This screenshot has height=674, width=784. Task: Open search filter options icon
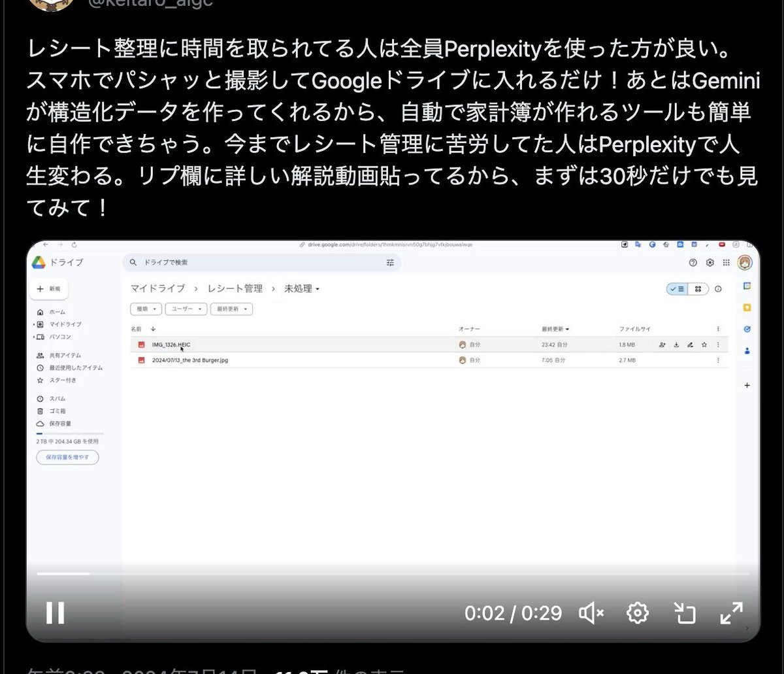(390, 262)
